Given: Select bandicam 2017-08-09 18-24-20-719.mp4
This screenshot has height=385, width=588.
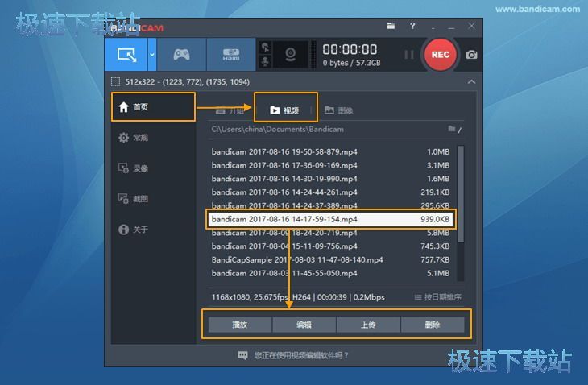Looking at the screenshot, I should tap(331, 233).
